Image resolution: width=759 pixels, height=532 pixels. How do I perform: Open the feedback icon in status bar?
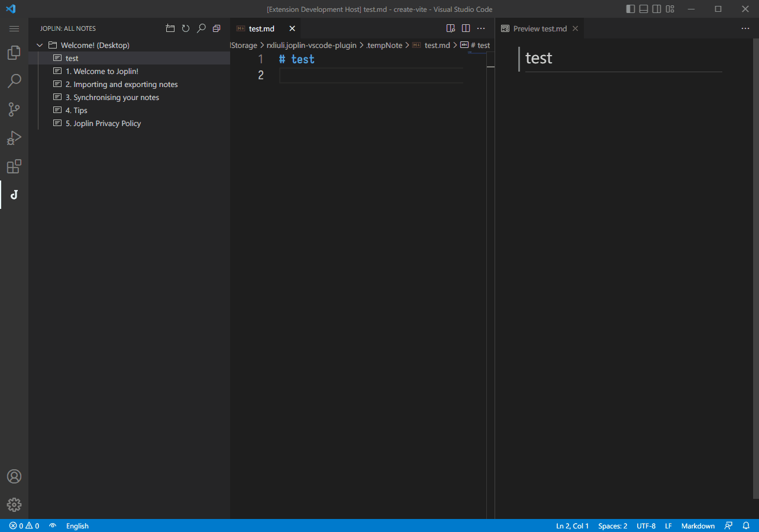tap(728, 526)
